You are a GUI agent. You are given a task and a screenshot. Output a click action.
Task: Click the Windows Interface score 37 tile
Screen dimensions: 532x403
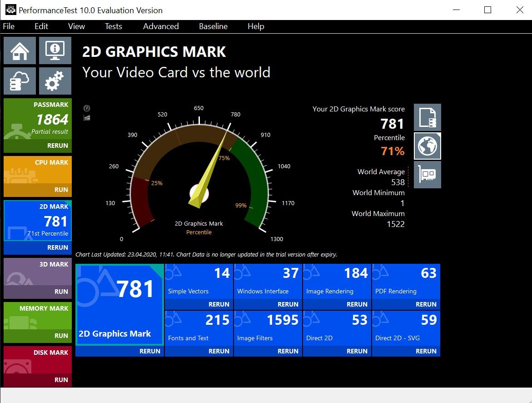(x=268, y=282)
